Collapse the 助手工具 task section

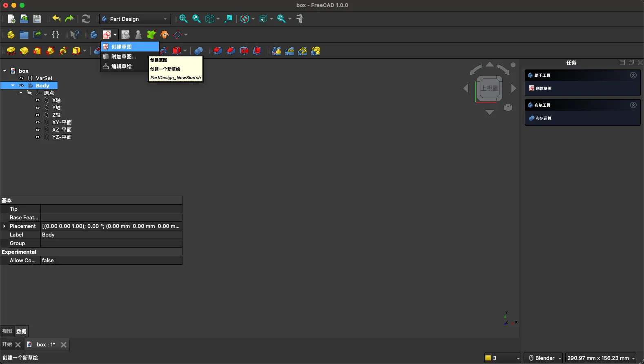pyautogui.click(x=633, y=75)
